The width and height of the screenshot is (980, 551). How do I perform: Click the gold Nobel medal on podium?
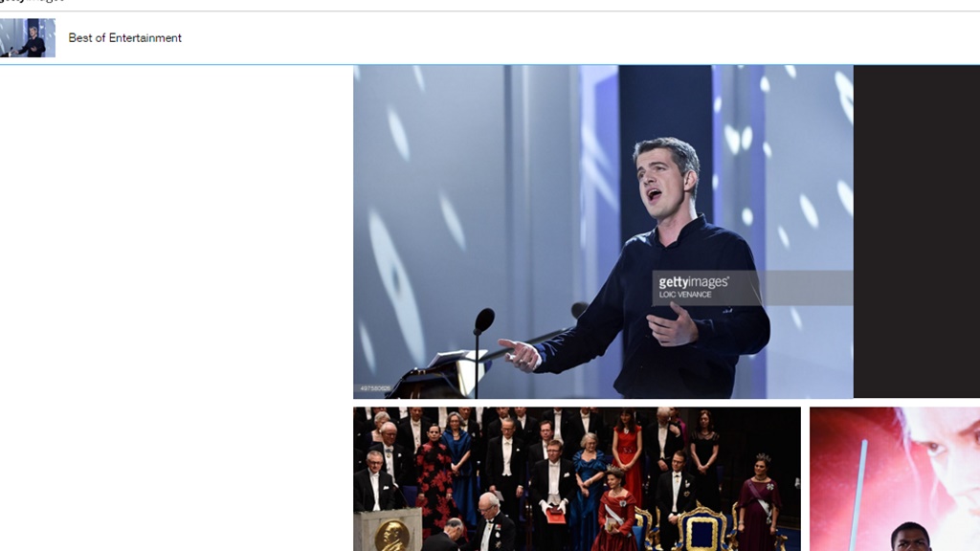pyautogui.click(x=392, y=536)
